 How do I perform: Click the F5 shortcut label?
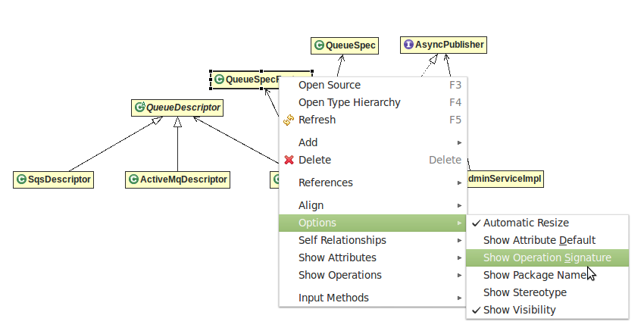click(x=455, y=120)
